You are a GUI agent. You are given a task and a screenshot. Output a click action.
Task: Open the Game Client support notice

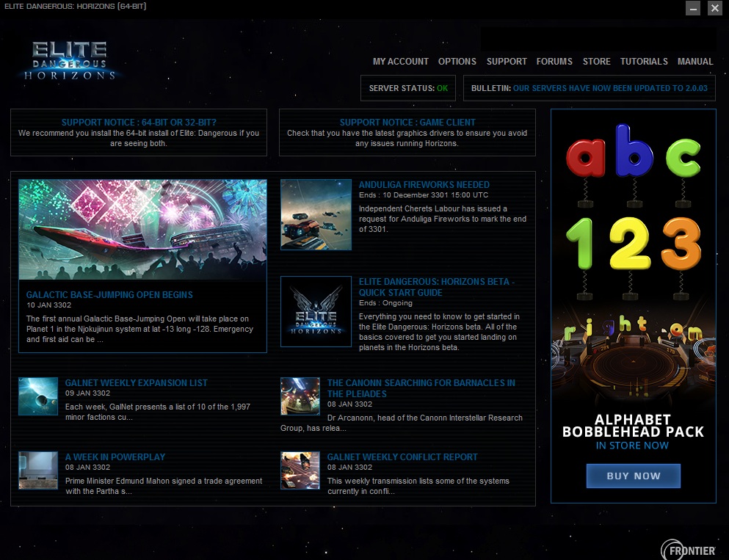pos(407,132)
